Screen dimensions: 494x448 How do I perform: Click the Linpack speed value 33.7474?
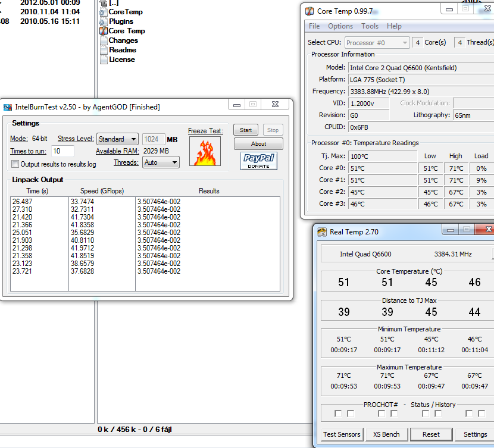point(82,202)
